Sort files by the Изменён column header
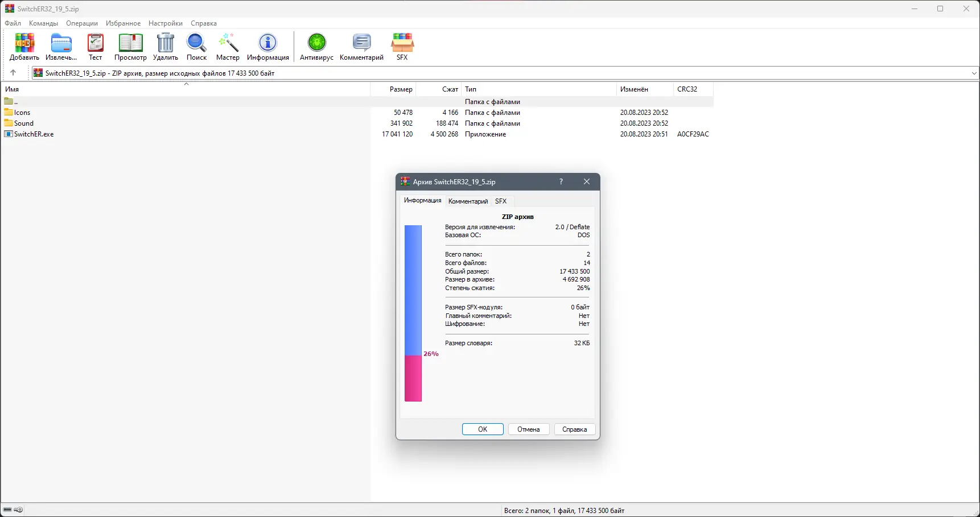Screen dimensions: 980x517 tap(645, 89)
